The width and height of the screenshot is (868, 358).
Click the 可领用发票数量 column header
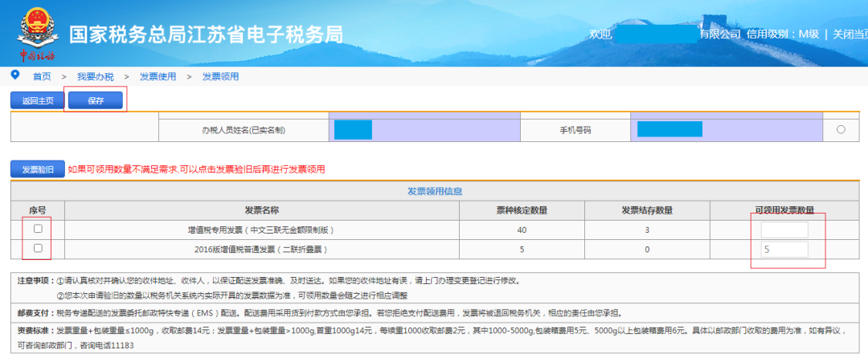(785, 210)
